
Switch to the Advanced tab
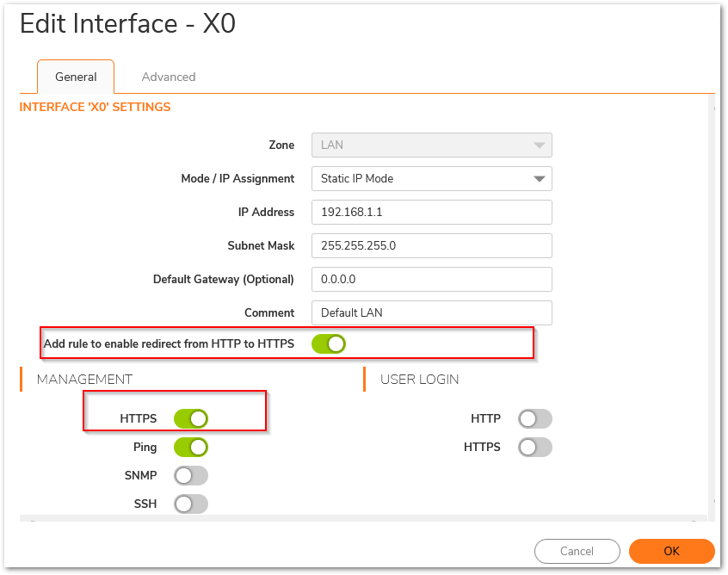pyautogui.click(x=169, y=77)
